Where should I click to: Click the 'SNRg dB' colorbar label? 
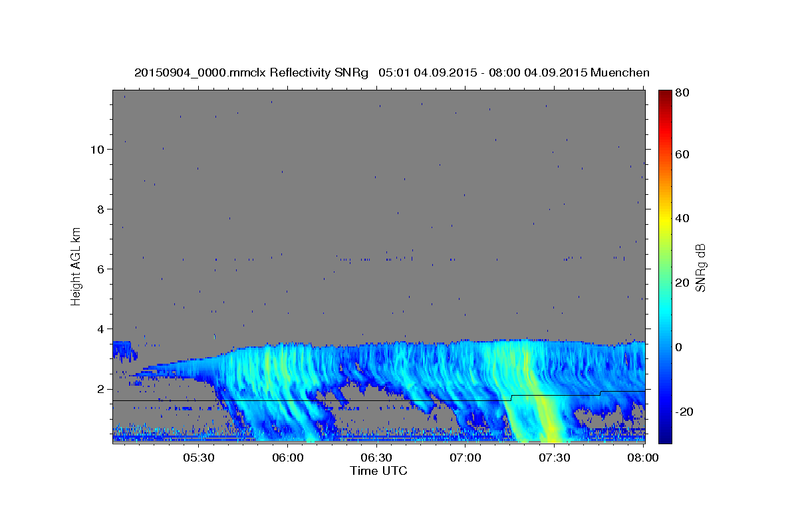(700, 267)
